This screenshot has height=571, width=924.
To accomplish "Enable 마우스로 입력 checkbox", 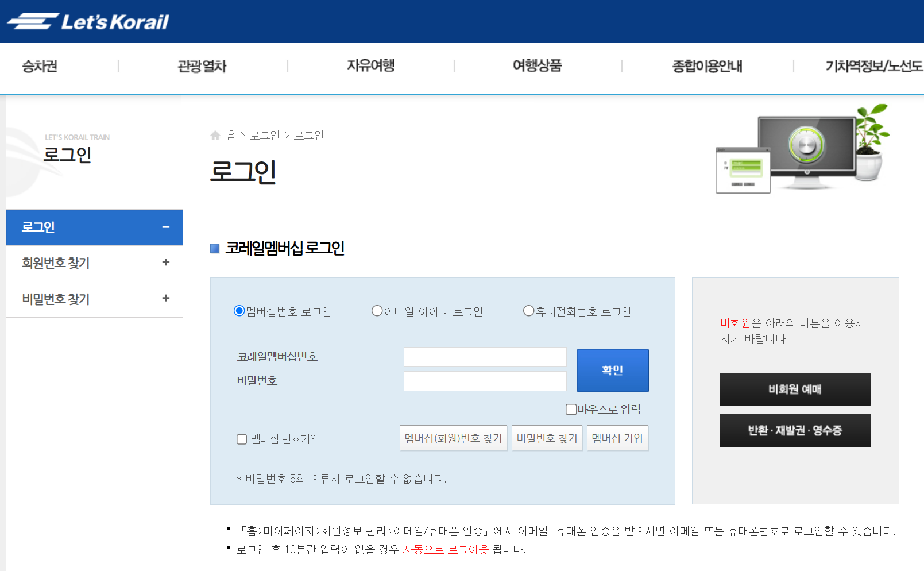I will point(571,410).
